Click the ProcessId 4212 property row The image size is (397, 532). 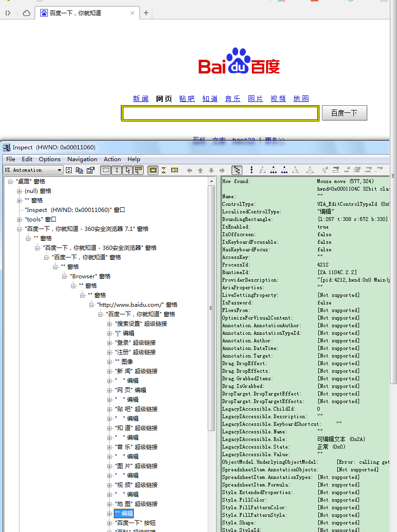click(305, 265)
